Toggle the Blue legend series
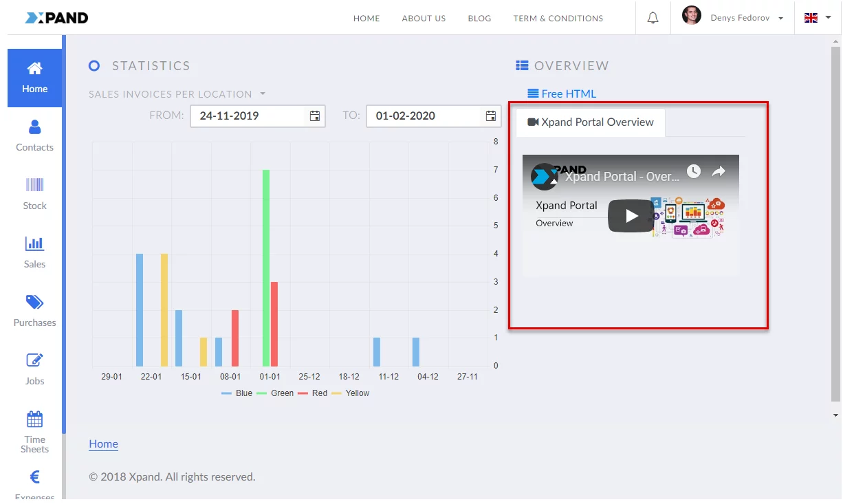843x504 pixels. (x=237, y=393)
